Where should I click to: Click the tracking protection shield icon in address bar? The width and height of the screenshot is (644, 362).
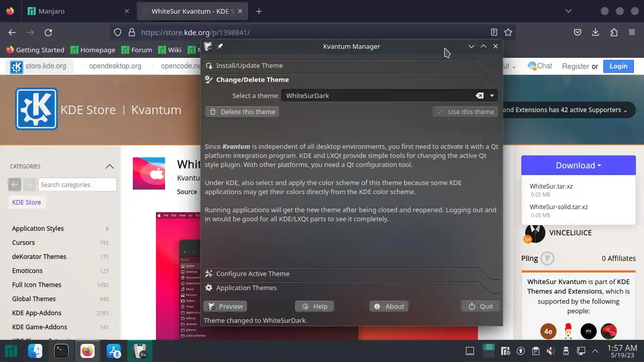tap(118, 32)
